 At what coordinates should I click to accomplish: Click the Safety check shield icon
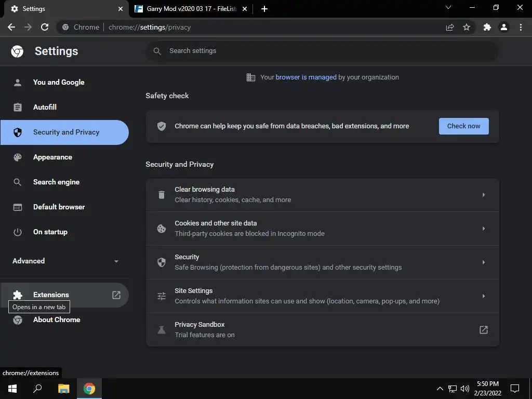click(x=162, y=126)
